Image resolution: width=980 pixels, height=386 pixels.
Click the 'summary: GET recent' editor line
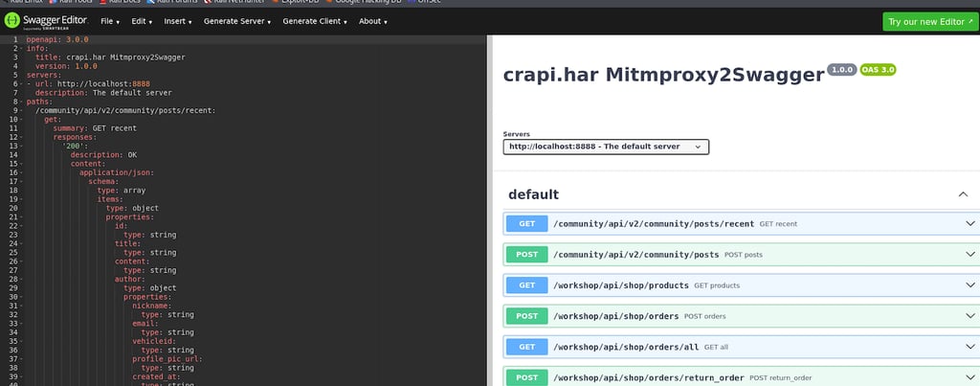[x=95, y=128]
